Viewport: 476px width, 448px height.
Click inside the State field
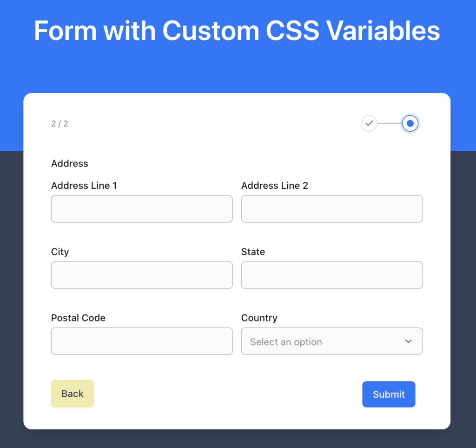331,275
